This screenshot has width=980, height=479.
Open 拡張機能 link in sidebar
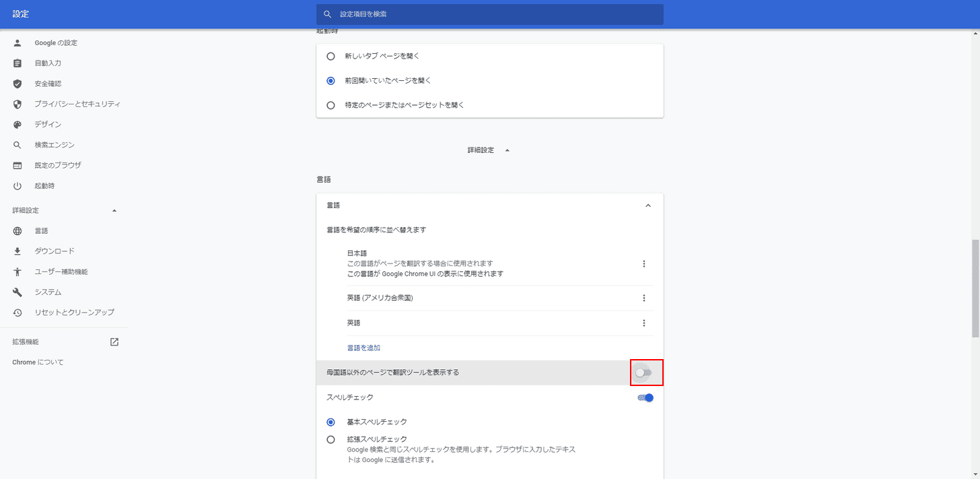[x=26, y=342]
